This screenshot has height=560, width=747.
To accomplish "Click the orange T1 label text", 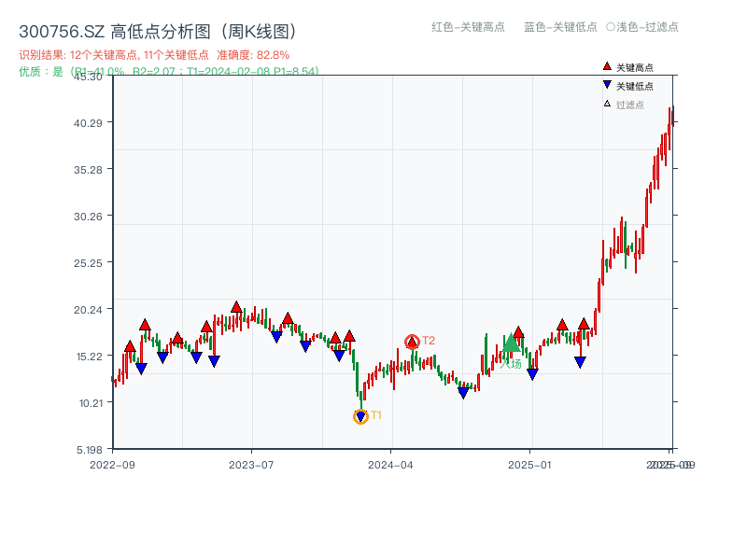I will [x=376, y=415].
